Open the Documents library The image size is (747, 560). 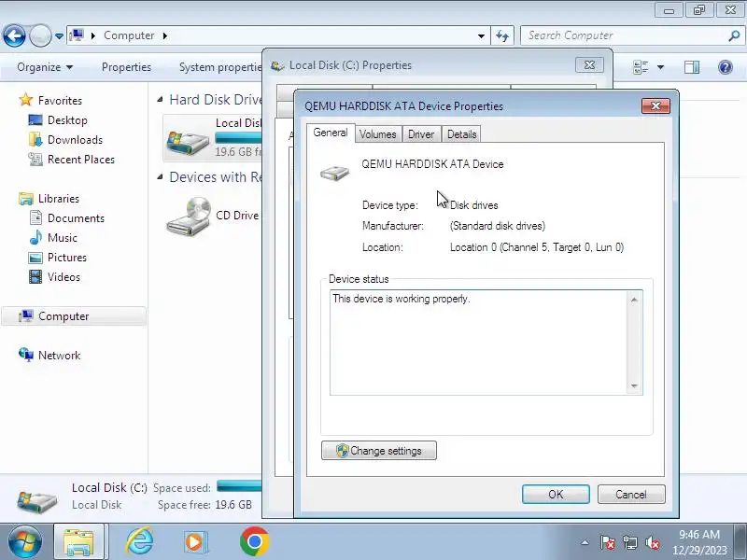tap(76, 218)
